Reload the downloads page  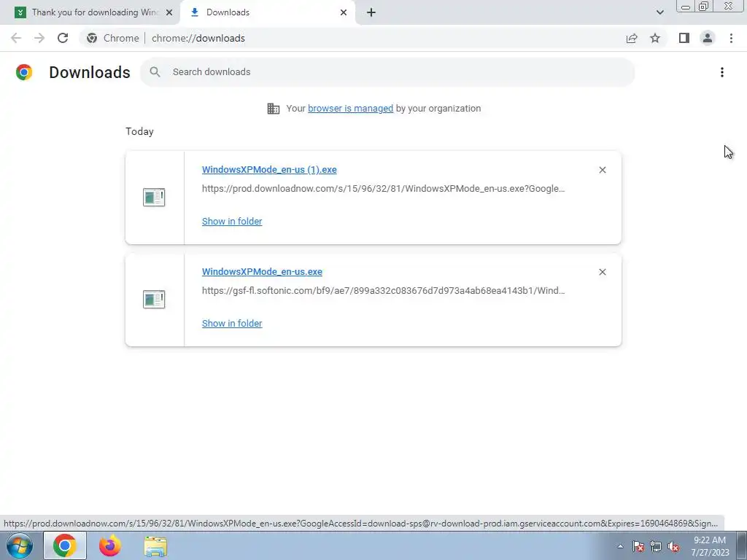coord(63,38)
